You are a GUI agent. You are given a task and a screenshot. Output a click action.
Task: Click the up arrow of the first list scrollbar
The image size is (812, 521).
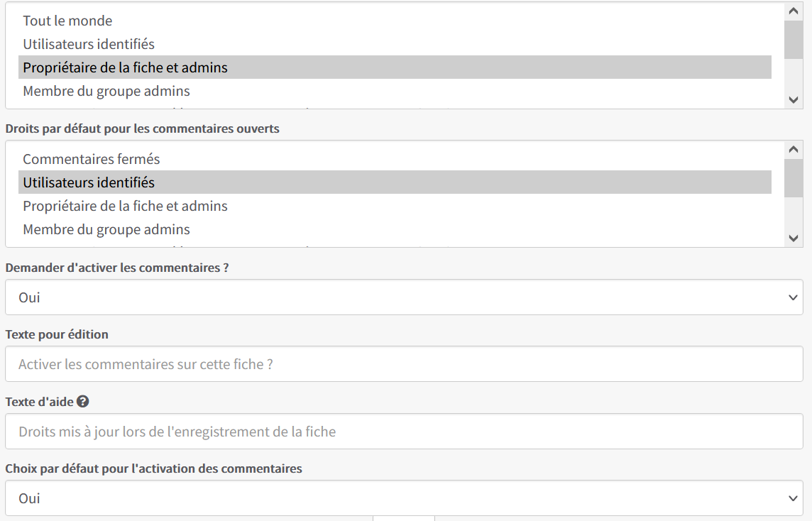(x=793, y=11)
